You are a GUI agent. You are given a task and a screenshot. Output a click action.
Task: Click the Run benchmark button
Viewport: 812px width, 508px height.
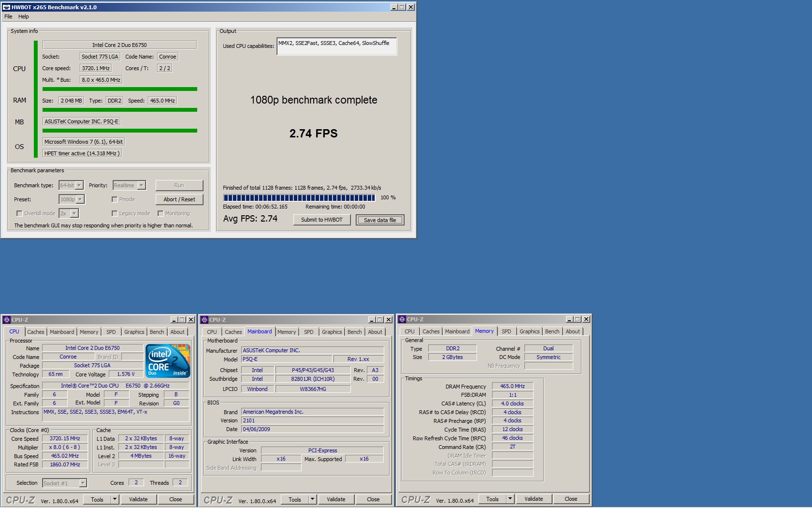(179, 185)
